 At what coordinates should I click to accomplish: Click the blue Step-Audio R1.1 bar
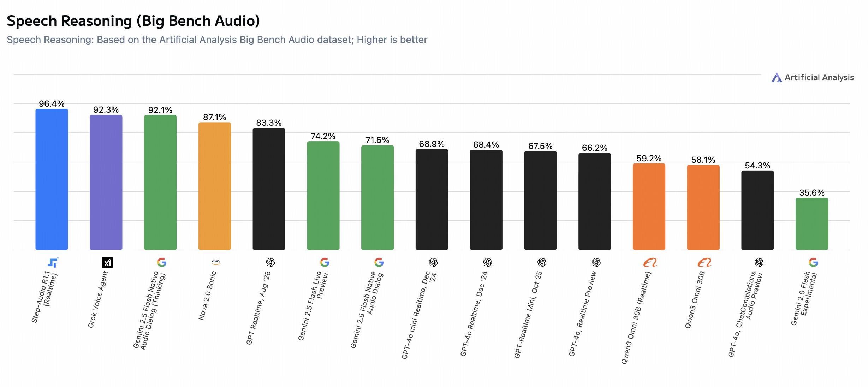pyautogui.click(x=52, y=179)
